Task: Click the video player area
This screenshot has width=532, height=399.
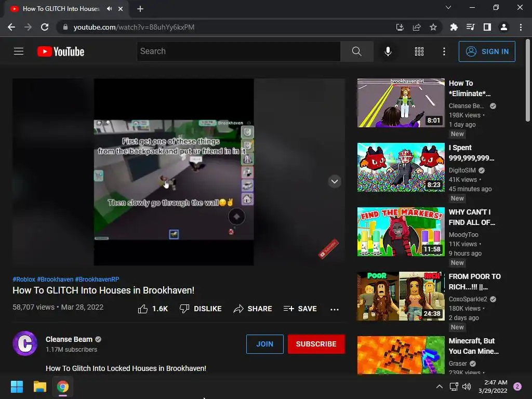Action: tap(179, 171)
